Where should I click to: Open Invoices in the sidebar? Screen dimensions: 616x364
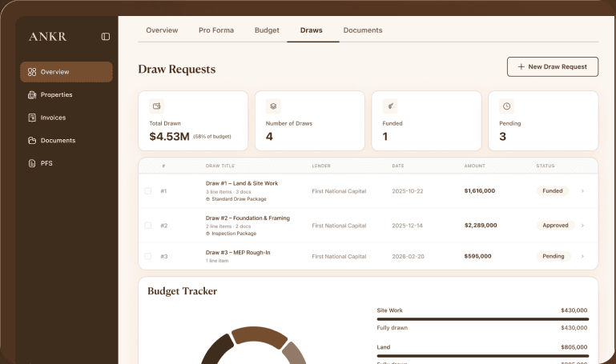[66, 118]
